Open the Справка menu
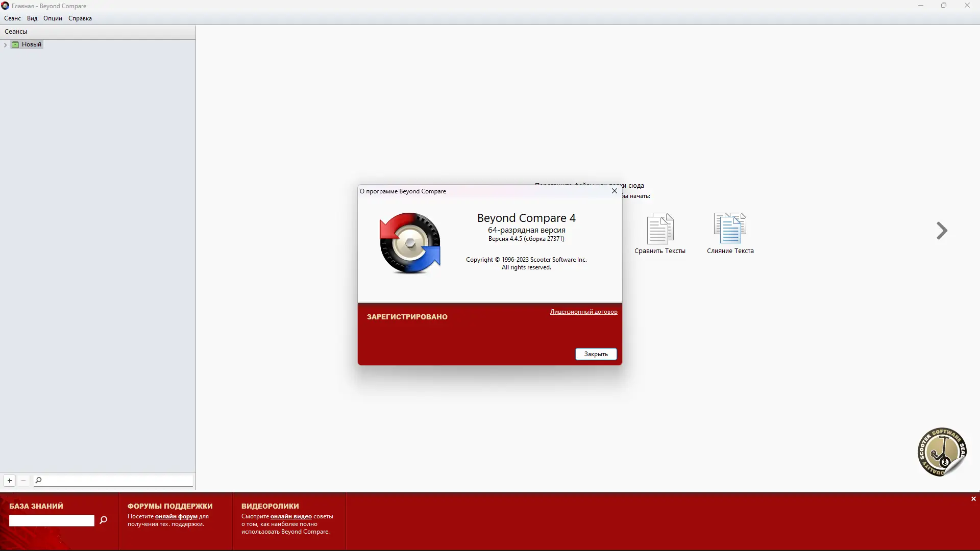 (x=80, y=18)
